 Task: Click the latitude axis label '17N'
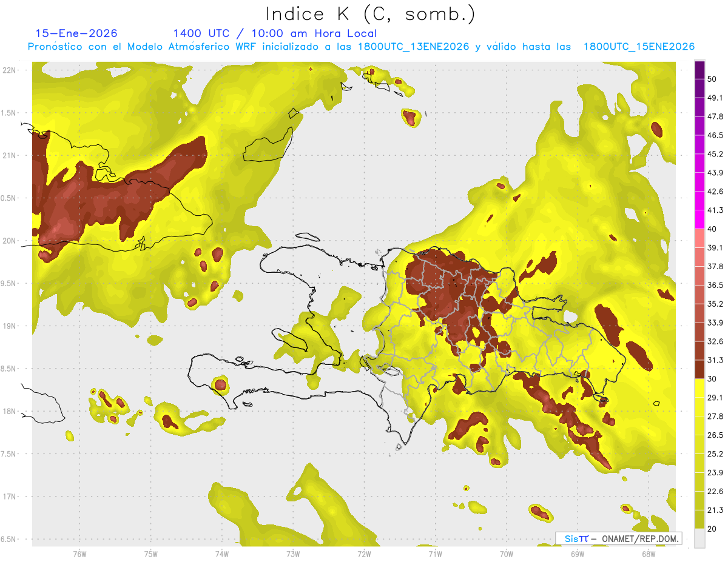[10, 497]
